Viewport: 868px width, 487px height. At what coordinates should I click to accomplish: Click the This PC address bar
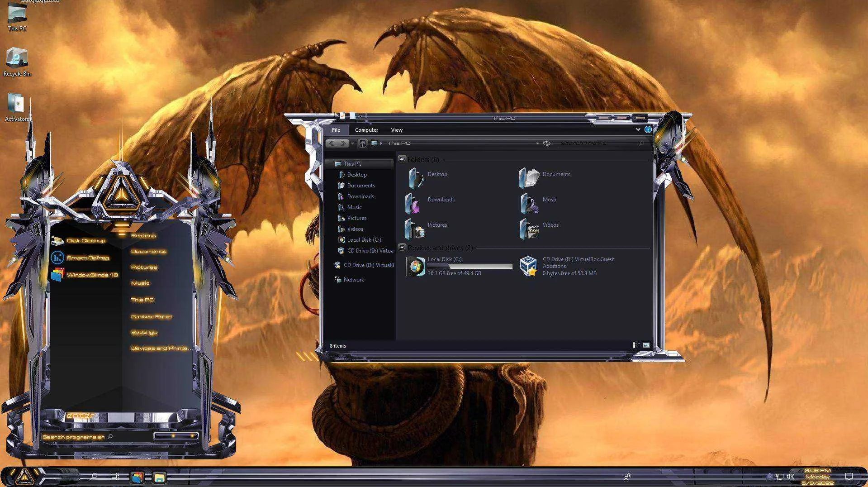[x=455, y=143]
